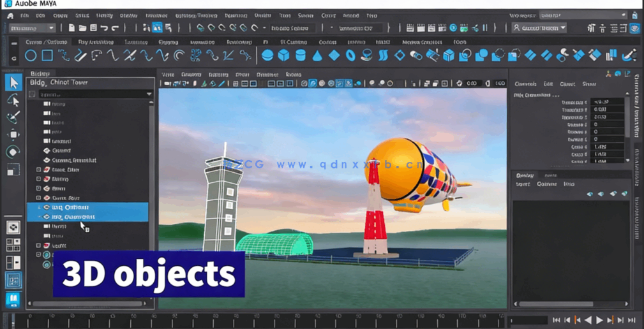Expand the red node below the selection

tap(38, 245)
